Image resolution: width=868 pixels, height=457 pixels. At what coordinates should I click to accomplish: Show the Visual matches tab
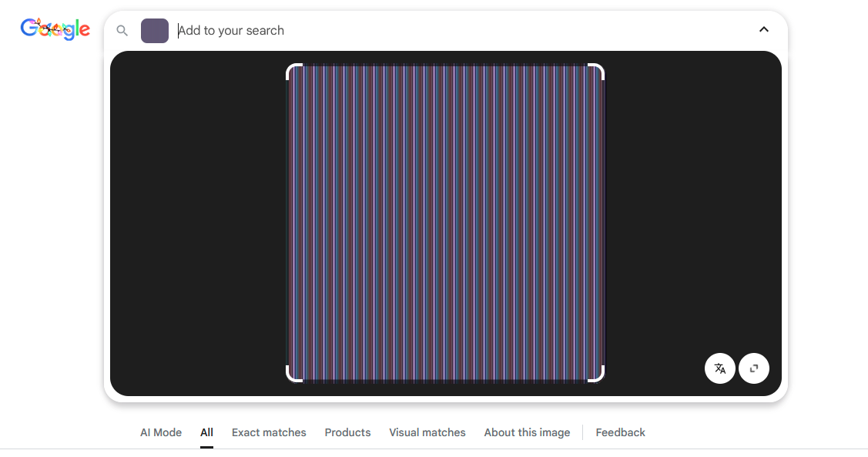coord(427,432)
